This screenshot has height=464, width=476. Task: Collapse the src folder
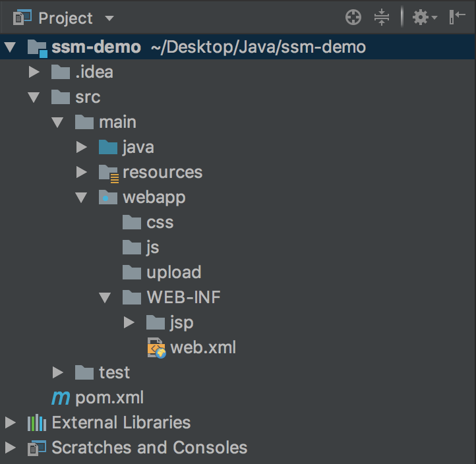point(34,98)
